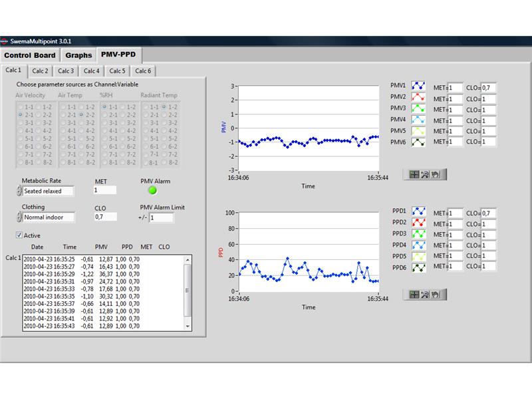Click the MET= field in PPD2 row
532x399 pixels.
coord(455,224)
